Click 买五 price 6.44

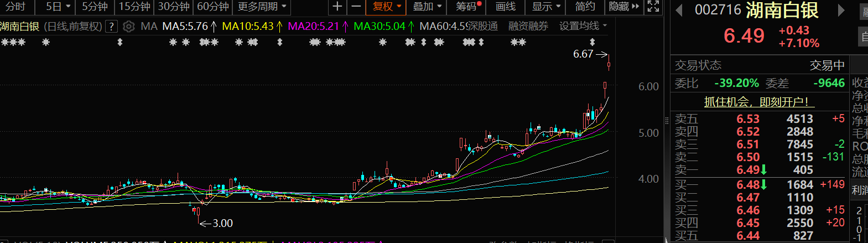[748, 236]
